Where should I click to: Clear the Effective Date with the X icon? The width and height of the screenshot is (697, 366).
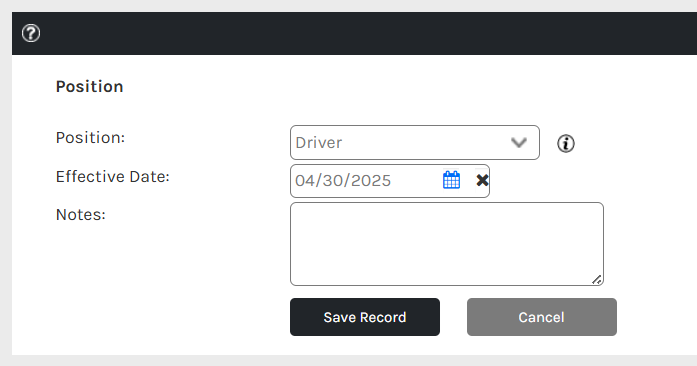(482, 180)
